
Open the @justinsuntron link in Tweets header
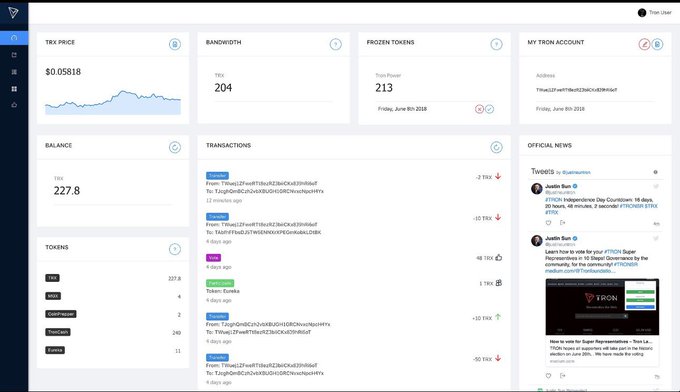point(576,173)
